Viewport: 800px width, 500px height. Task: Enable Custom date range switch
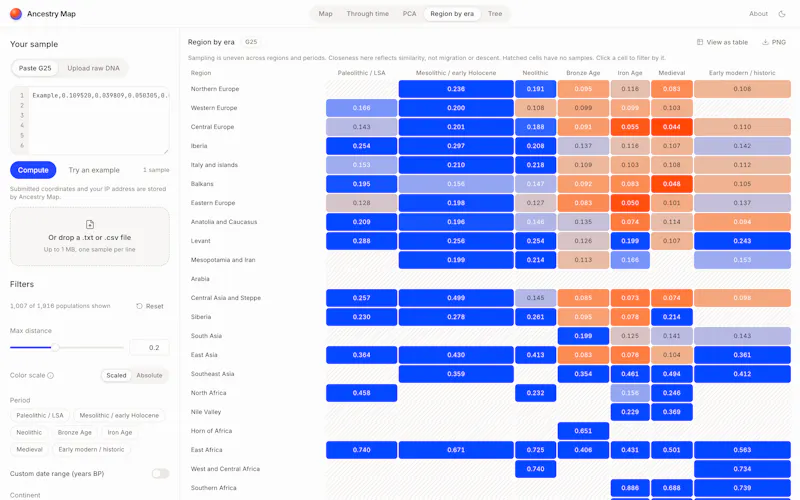point(160,474)
